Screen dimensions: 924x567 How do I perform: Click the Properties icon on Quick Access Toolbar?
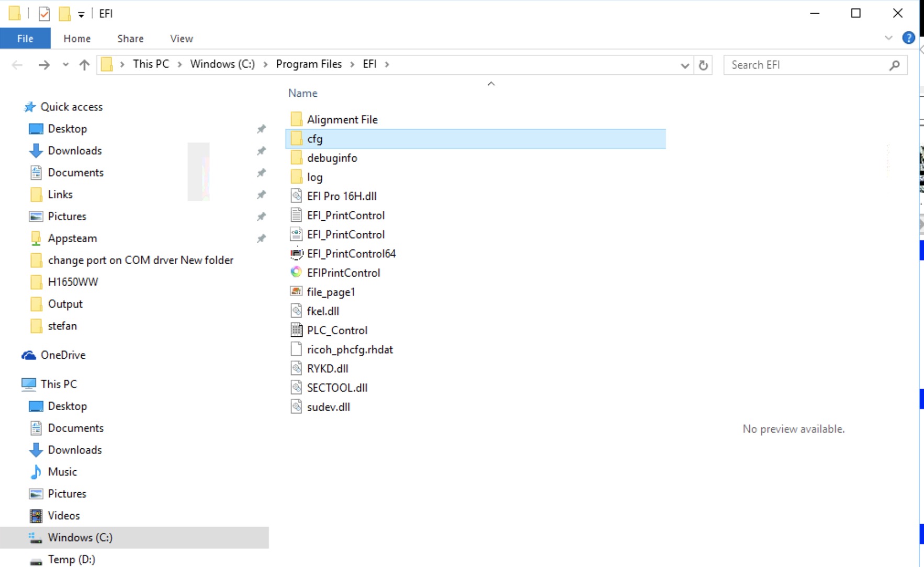[x=44, y=13]
